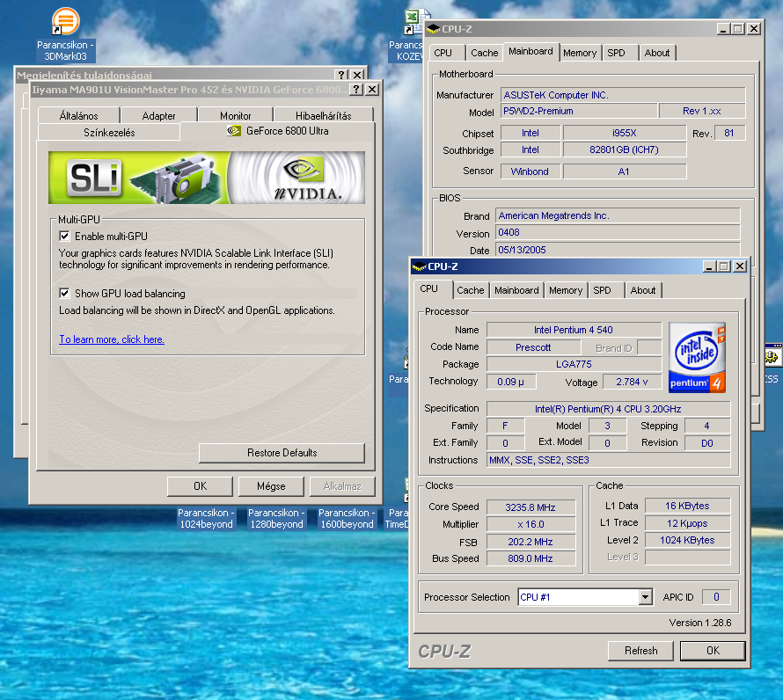Image resolution: width=783 pixels, height=700 pixels.
Task: Click the BIOS version value 0408
Action: click(618, 232)
